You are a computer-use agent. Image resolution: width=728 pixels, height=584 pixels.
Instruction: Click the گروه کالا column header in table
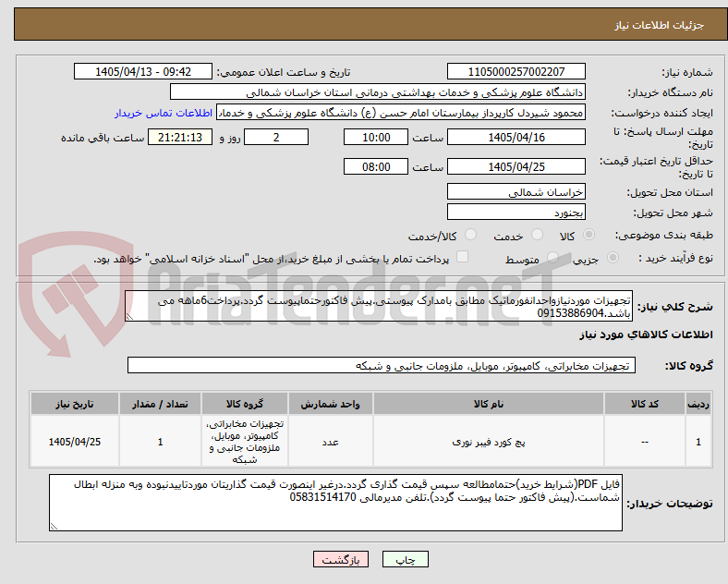click(x=245, y=404)
